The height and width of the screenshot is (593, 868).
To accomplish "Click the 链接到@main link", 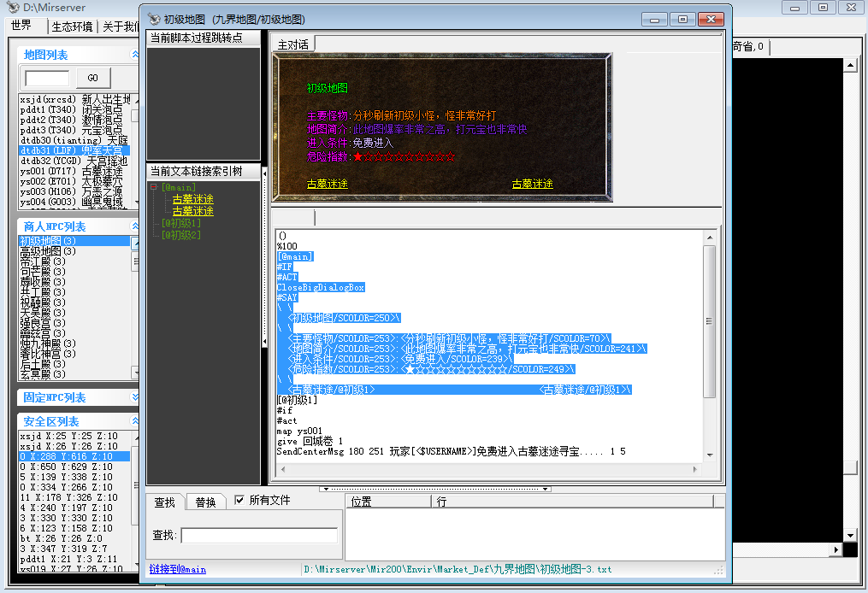I will pos(178,569).
